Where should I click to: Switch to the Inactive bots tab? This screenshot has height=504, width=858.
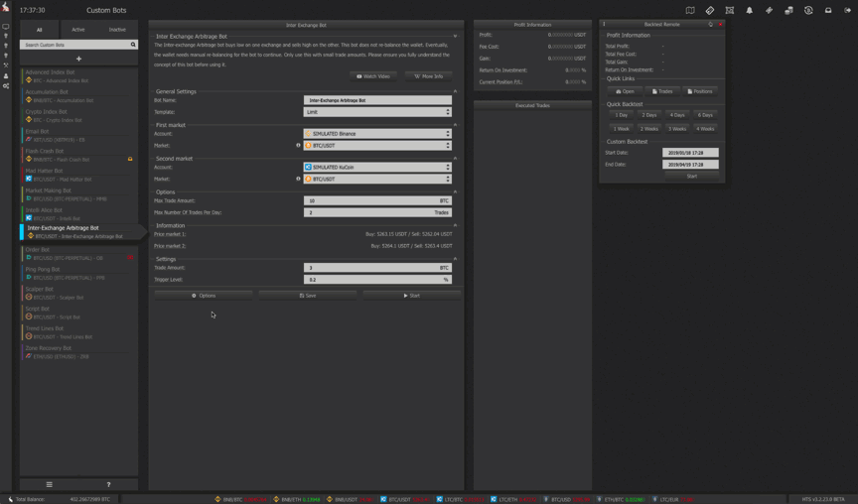pyautogui.click(x=117, y=30)
